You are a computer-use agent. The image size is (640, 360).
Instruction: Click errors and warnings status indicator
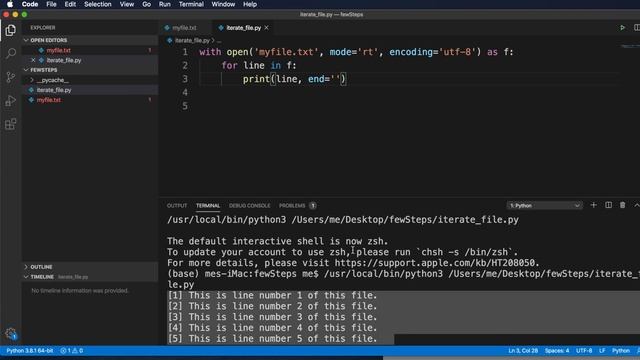tap(72, 351)
